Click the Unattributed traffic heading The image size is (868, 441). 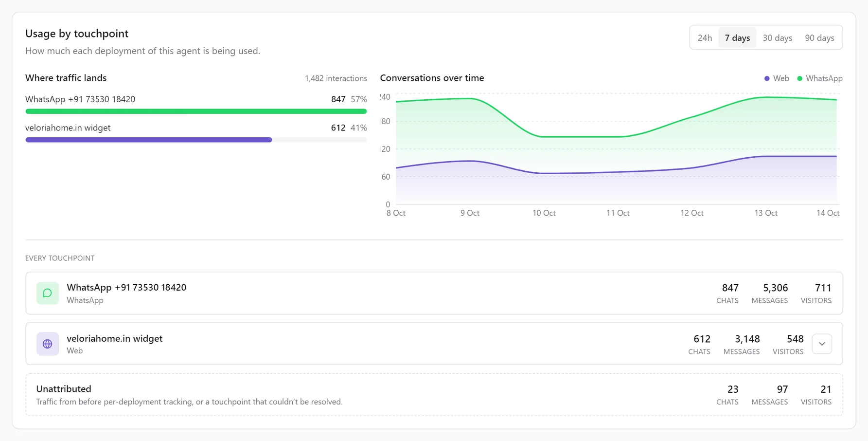click(x=64, y=389)
